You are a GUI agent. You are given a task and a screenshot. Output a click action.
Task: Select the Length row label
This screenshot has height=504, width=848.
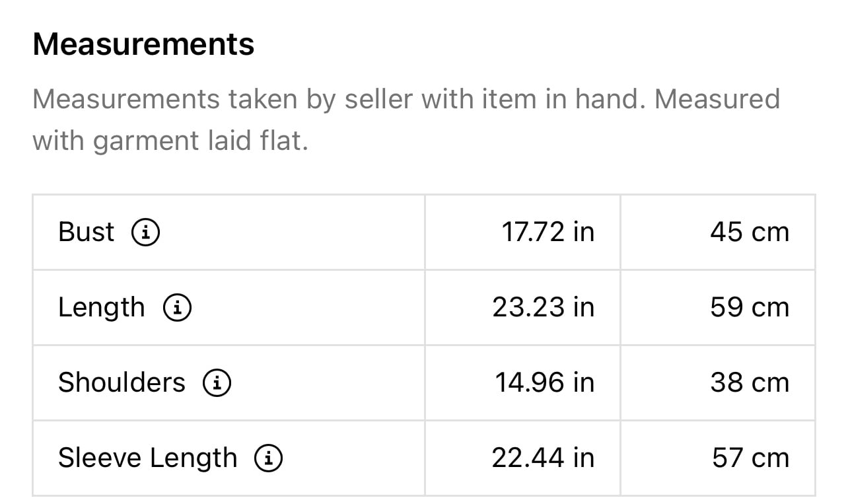(102, 308)
